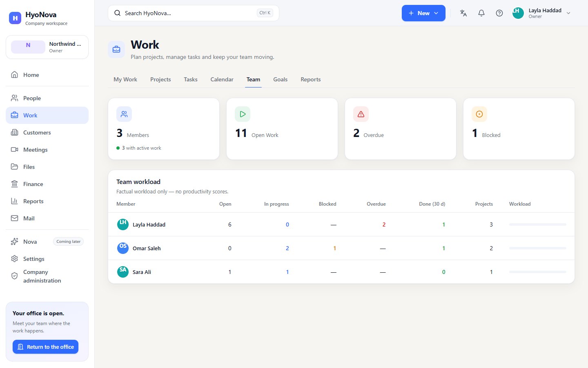The image size is (588, 368).
Task: Click Omar Saleh's in progress count 2
Action: click(287, 248)
